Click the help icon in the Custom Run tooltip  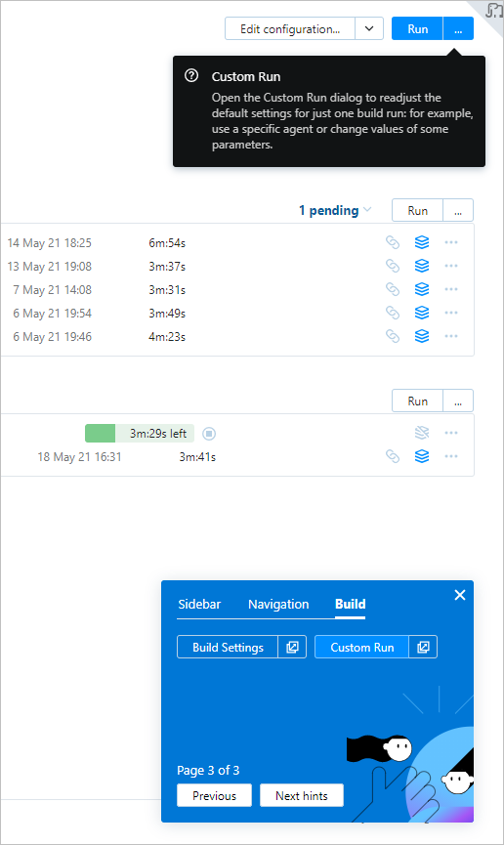click(191, 75)
